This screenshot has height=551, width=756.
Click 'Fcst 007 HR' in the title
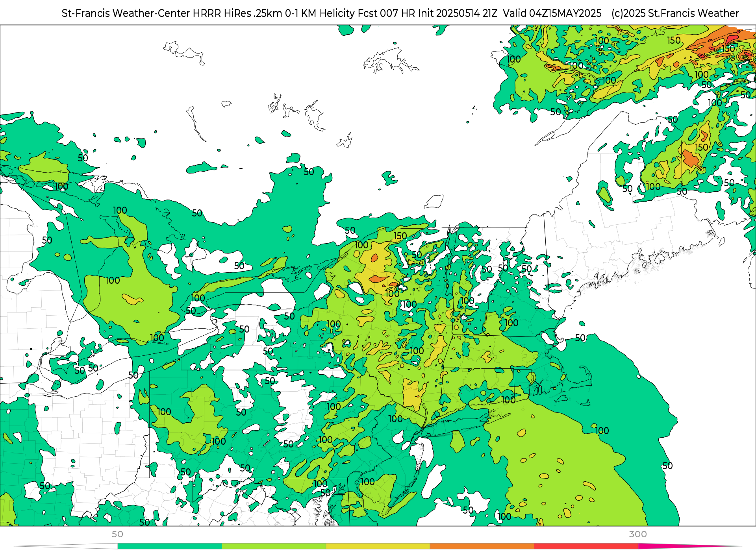[x=387, y=13]
